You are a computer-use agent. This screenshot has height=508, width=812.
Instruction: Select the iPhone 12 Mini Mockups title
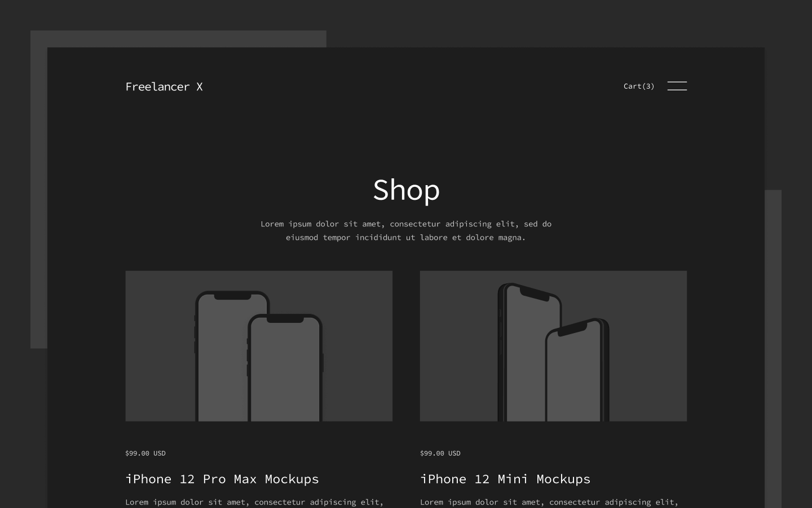pos(505,479)
